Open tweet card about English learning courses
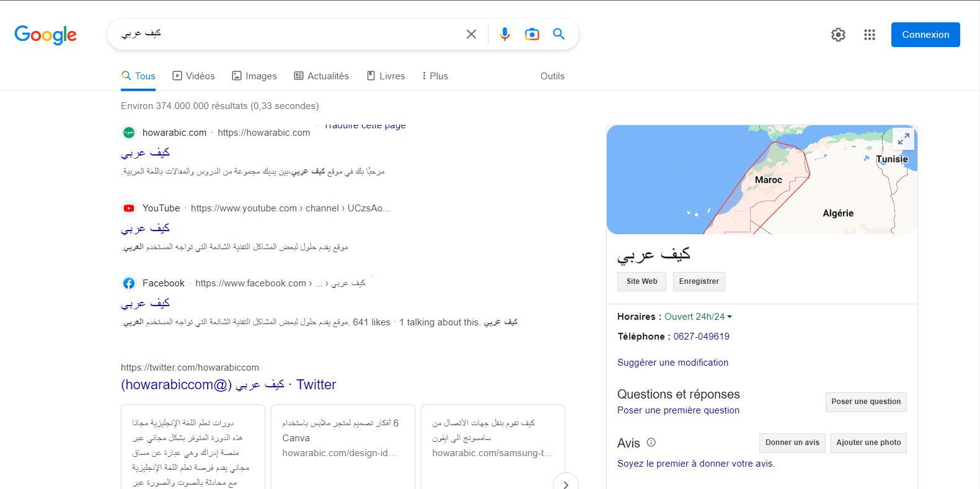This screenshot has height=489, width=980. point(193,446)
